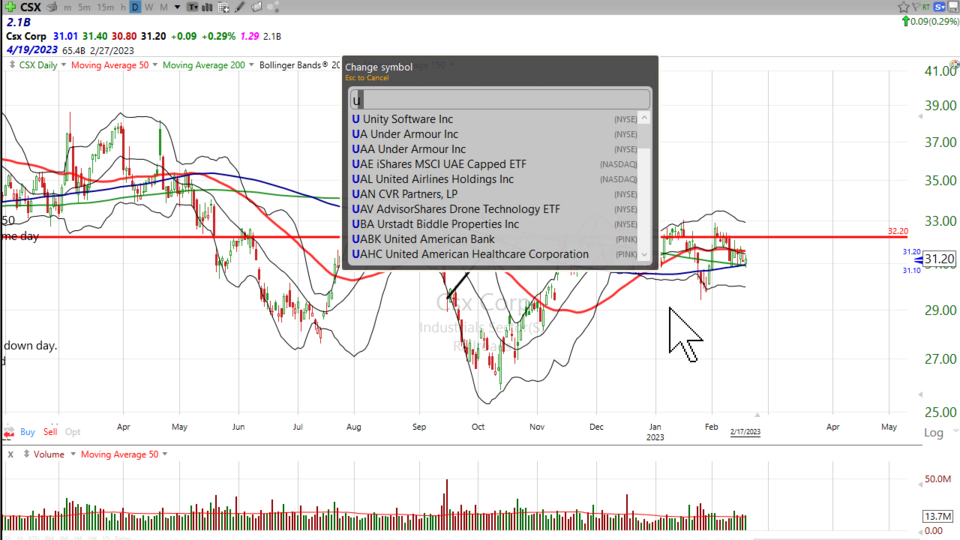Click the Sell button

(50, 432)
